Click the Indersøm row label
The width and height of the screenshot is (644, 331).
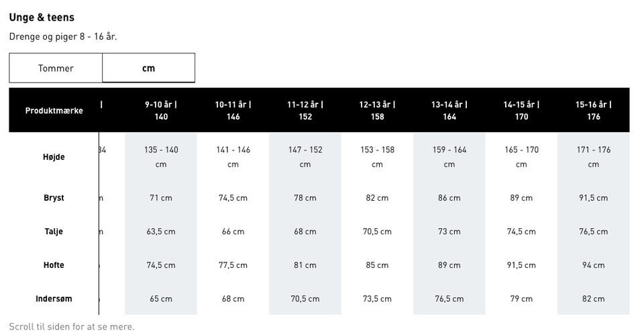coord(54,299)
